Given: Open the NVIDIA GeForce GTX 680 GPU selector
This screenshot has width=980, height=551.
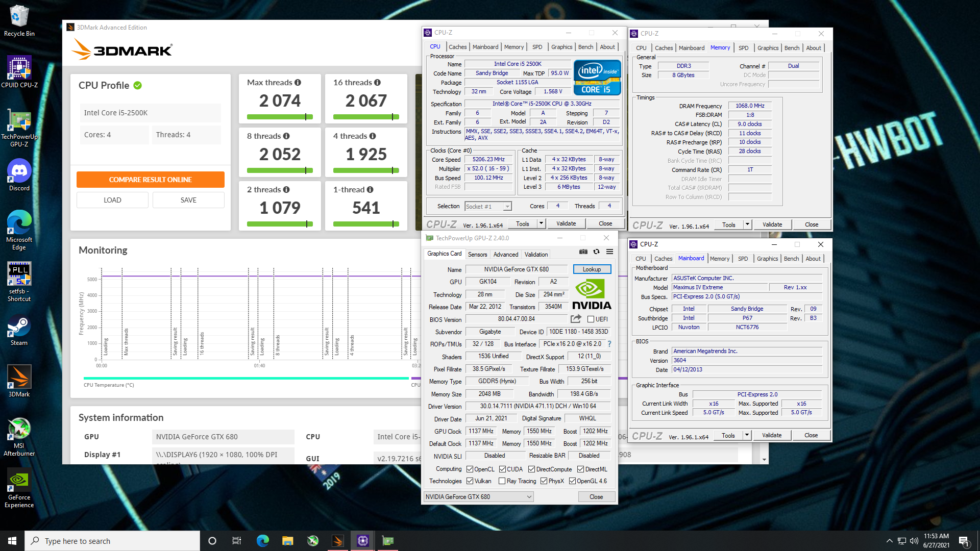Looking at the screenshot, I should click(479, 497).
